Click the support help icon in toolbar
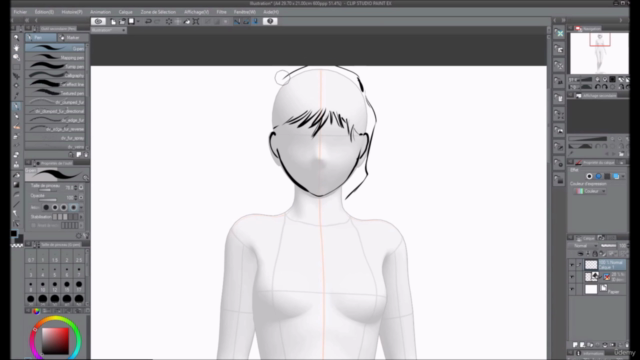Viewport: 640px width, 360px height. point(270,21)
